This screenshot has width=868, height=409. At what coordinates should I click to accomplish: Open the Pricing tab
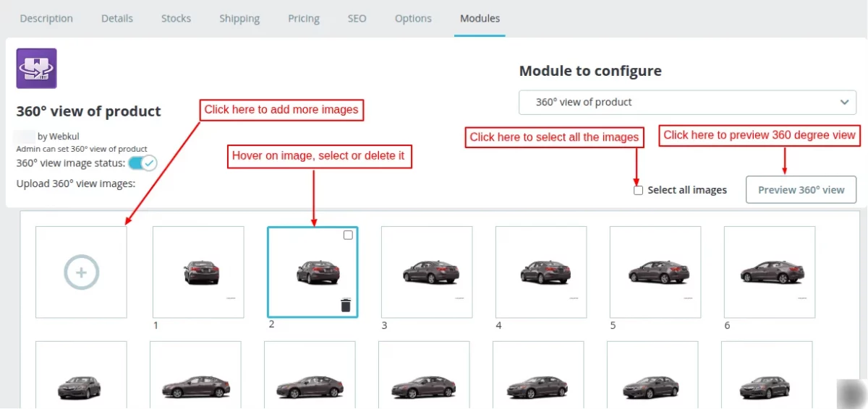coord(304,18)
